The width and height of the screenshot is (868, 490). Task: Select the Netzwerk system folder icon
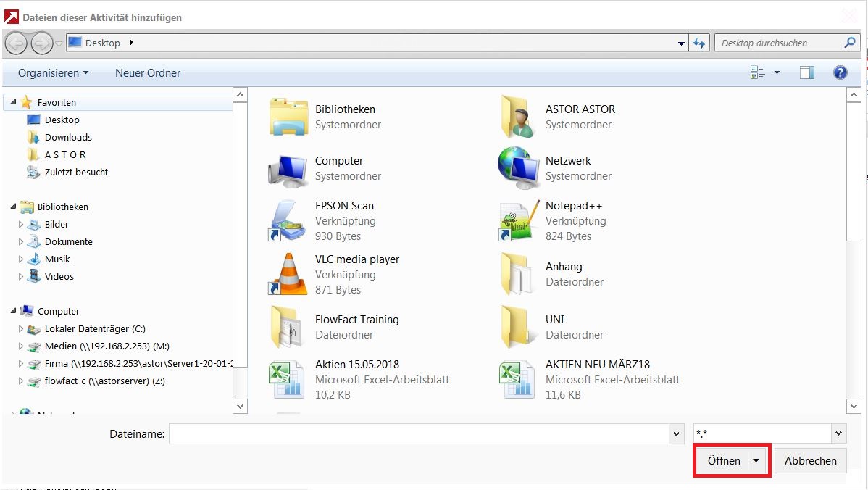tap(519, 168)
